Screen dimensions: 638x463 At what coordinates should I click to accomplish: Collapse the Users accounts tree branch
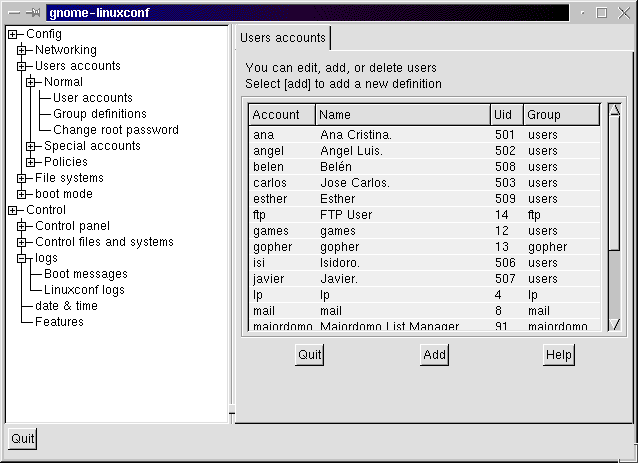coord(22,66)
